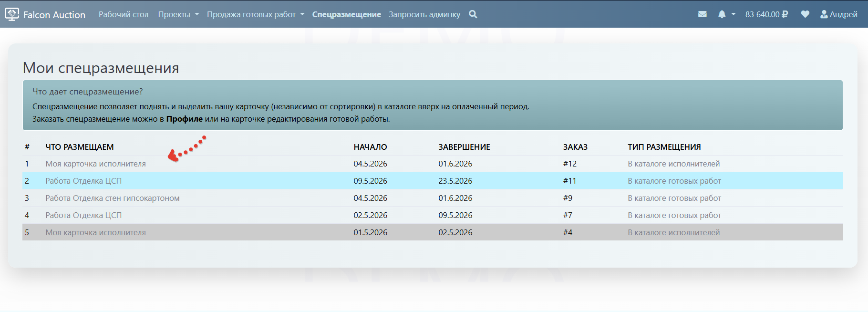Click start date 09.5.2026

371,181
